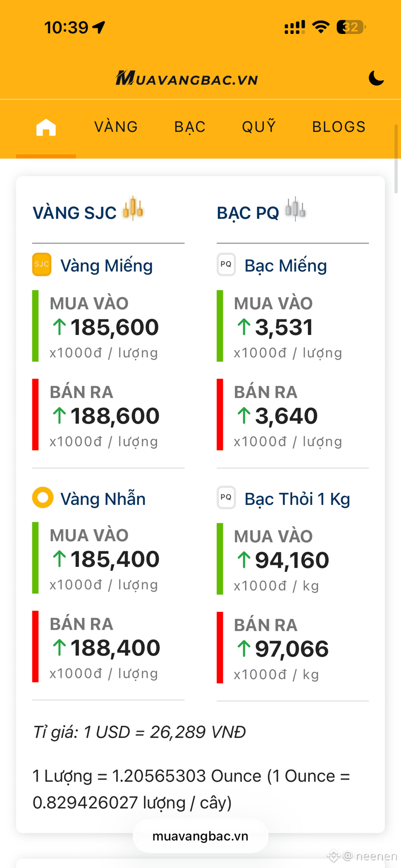The image size is (401, 868).
Task: Toggle dark mode with the moon icon
Action: (x=376, y=78)
